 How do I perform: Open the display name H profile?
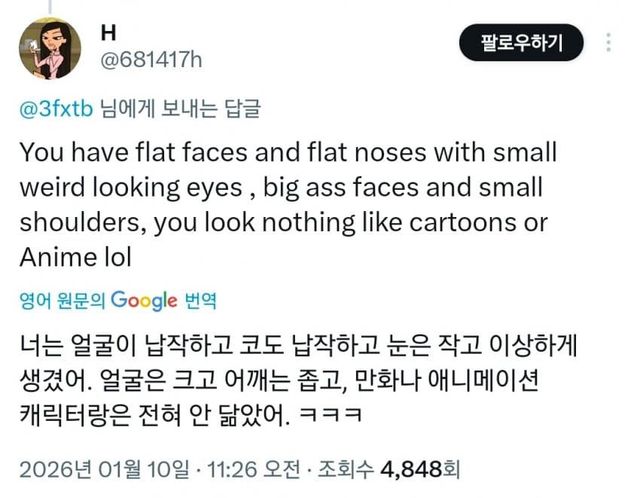point(109,33)
